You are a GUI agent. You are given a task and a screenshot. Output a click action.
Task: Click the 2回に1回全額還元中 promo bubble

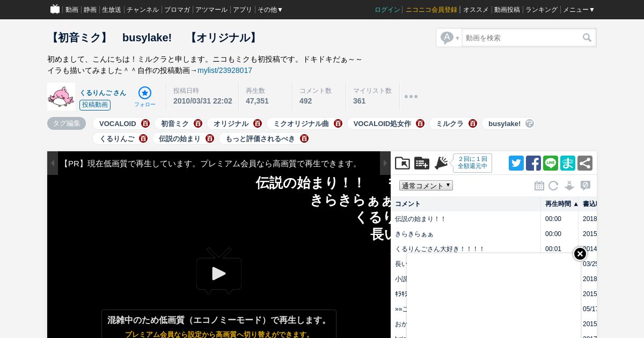[473, 163]
